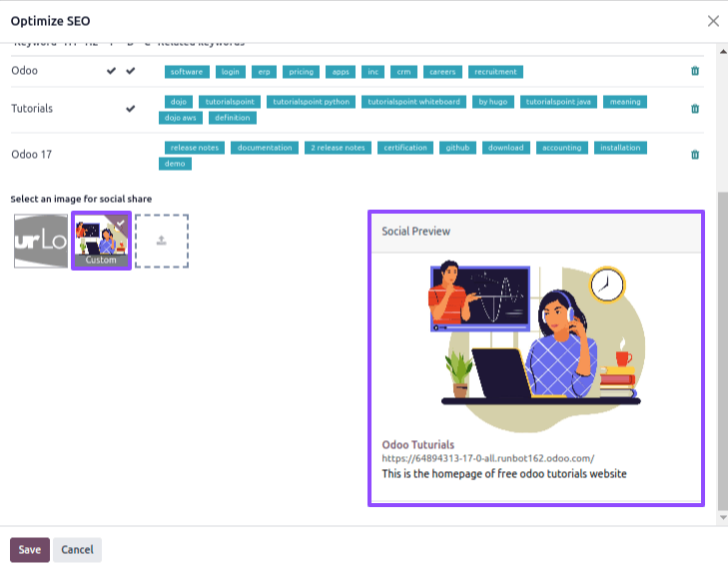Click the scrollbar down arrow
The width and height of the screenshot is (728, 567).
click(723, 517)
